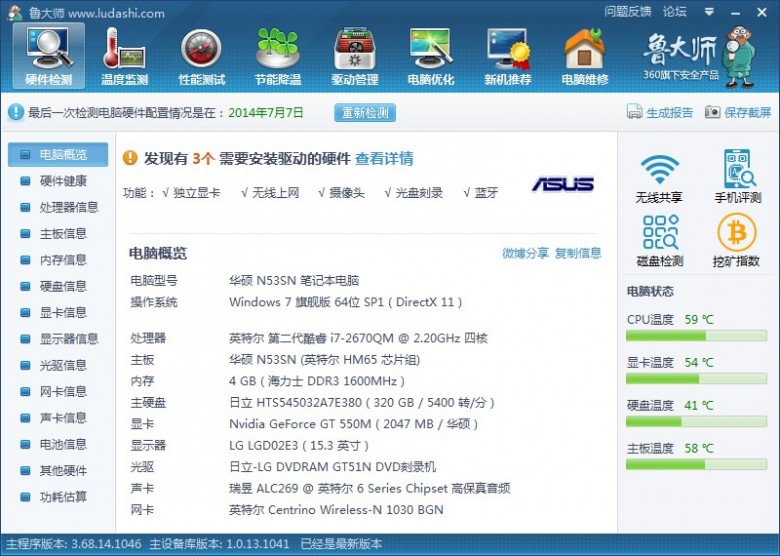This screenshot has height=556, width=780.
Task: Click the 硬盘温度 progress bar
Action: [696, 422]
